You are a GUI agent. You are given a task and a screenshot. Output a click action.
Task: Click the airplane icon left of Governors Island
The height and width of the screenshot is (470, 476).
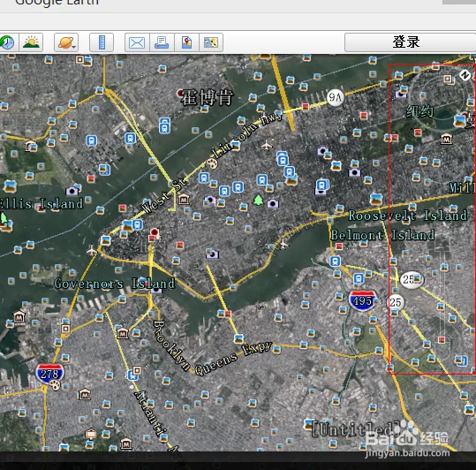[91, 251]
